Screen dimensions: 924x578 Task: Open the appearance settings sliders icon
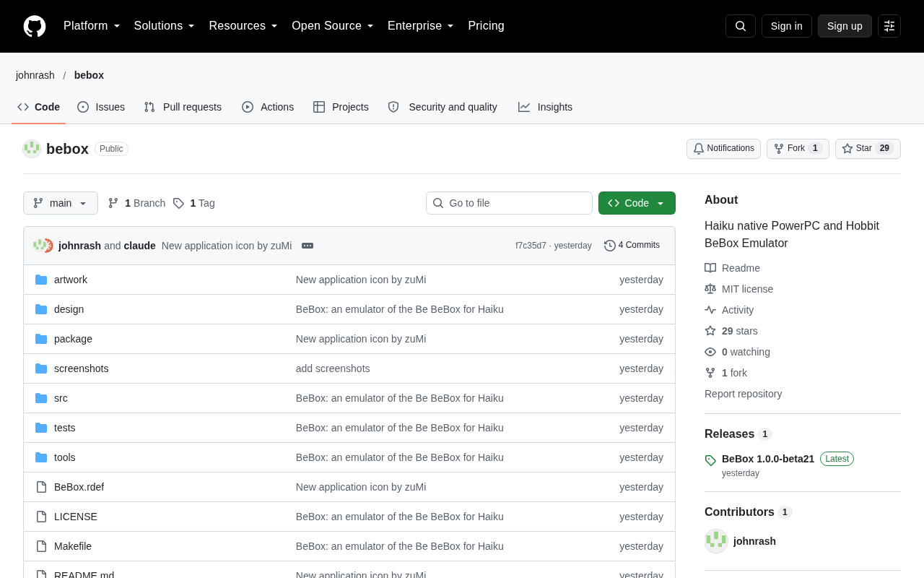(889, 26)
